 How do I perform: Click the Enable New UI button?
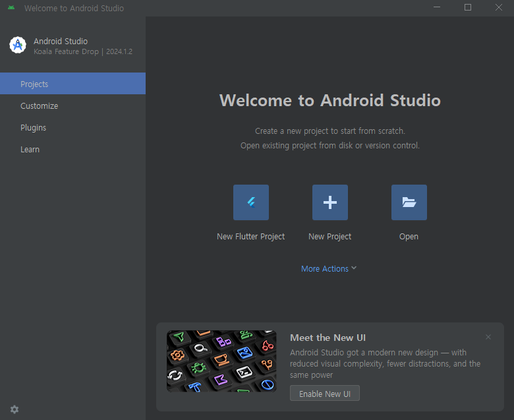click(324, 393)
